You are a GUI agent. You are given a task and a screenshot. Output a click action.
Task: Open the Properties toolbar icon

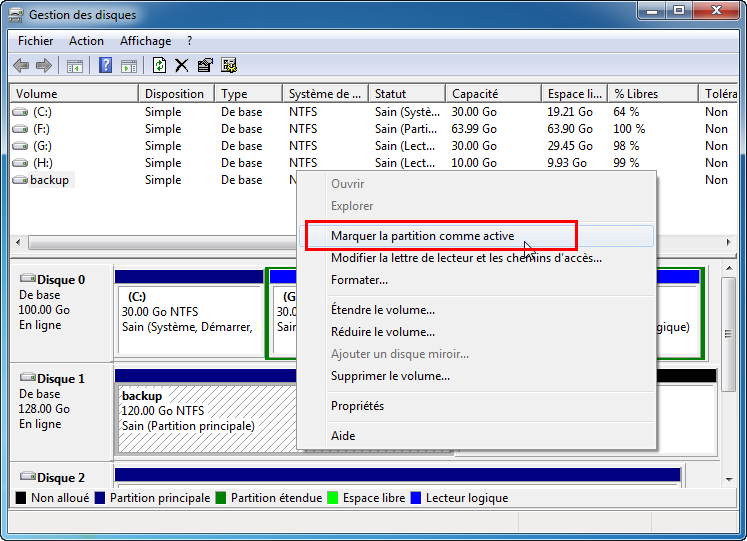tap(205, 65)
